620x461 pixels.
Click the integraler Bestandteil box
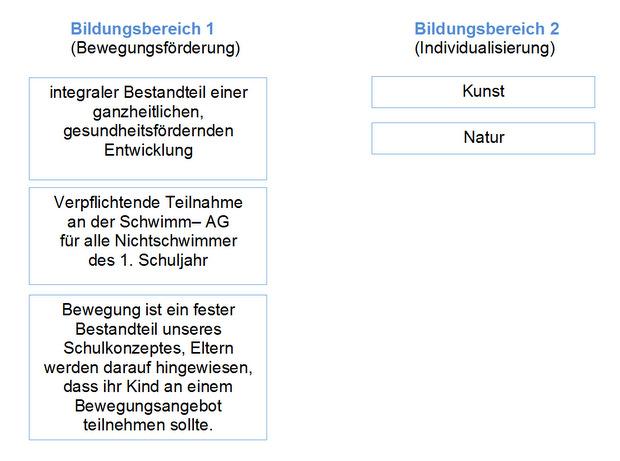pyautogui.click(x=148, y=128)
